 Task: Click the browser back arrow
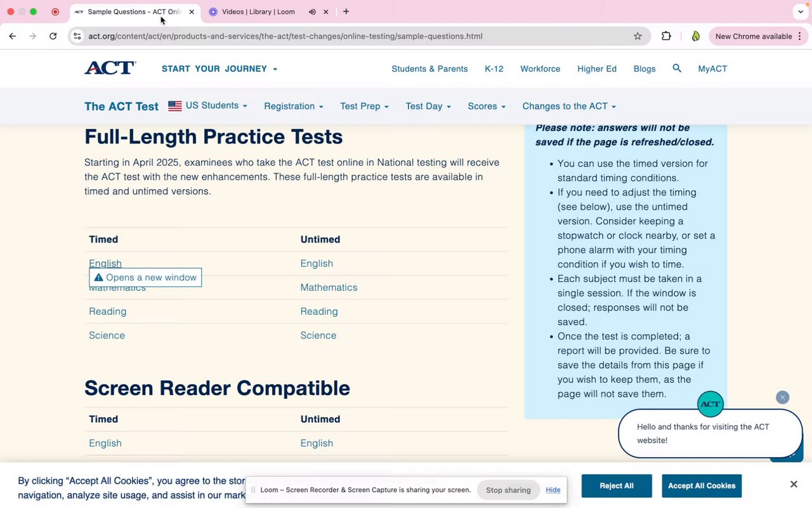pos(13,36)
